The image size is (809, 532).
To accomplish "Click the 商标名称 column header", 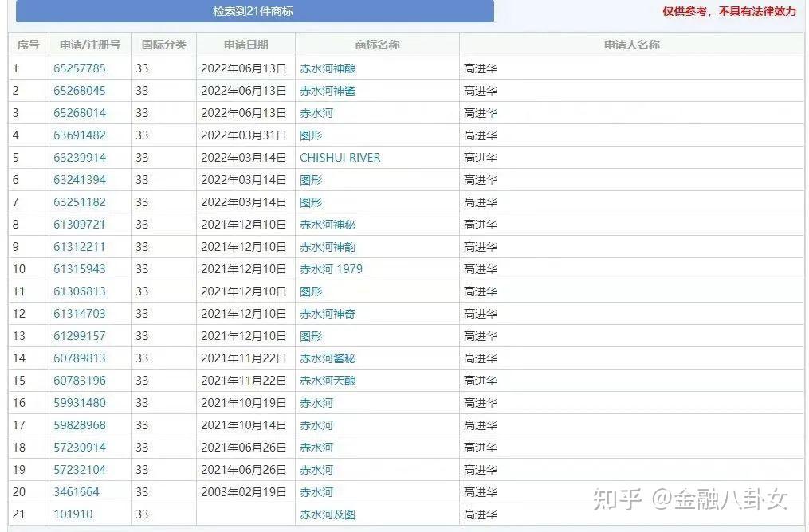I will (x=377, y=45).
